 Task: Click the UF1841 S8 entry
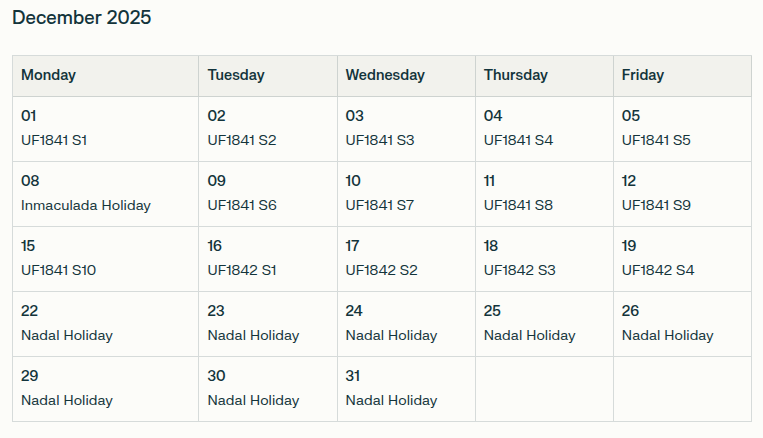tap(518, 205)
